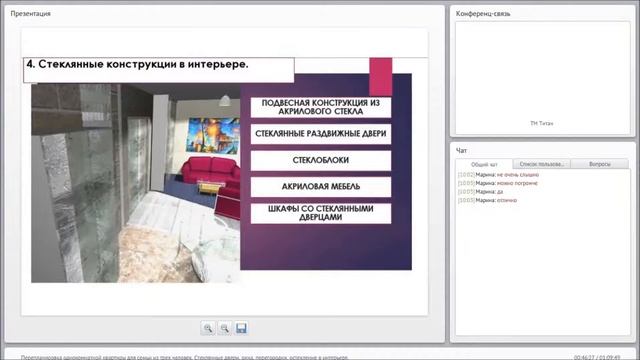Click the slide heading 'Стеклянные конструкции в интерьере'
The width and height of the screenshot is (640, 360).
point(137,64)
